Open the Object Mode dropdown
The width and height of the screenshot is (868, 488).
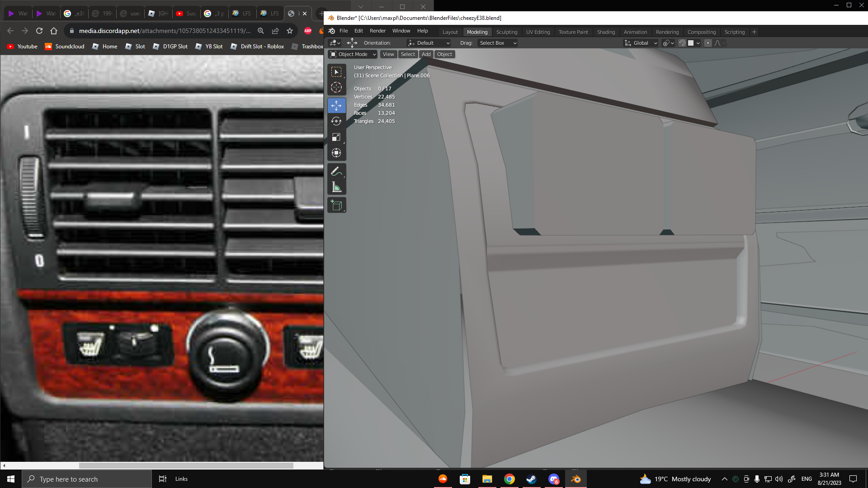click(353, 54)
